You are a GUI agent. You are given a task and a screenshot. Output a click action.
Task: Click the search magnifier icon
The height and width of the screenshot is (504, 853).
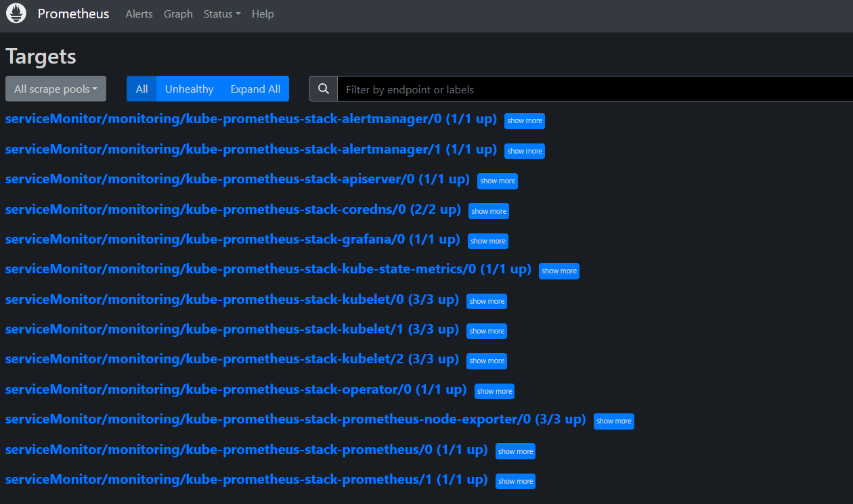(324, 89)
